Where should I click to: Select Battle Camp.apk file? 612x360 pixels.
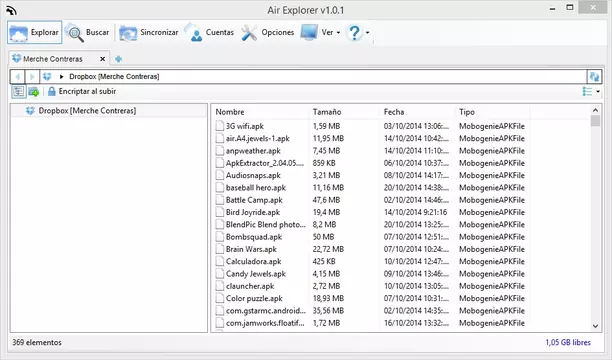[254, 200]
